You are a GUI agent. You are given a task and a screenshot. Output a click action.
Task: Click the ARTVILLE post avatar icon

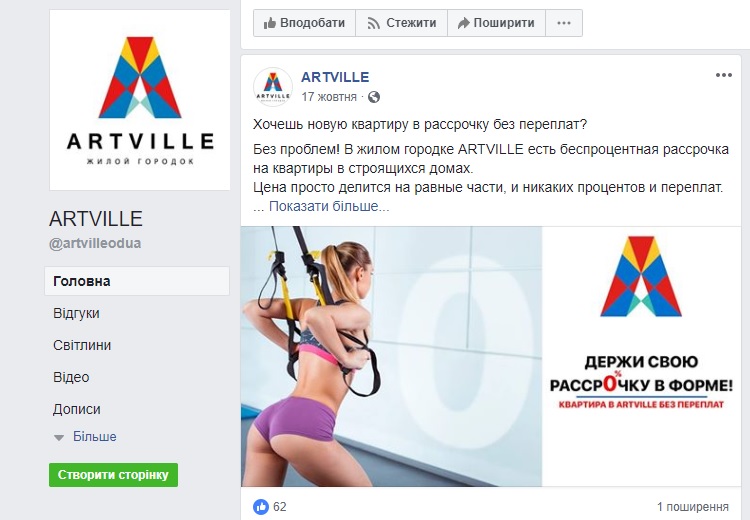point(273,87)
